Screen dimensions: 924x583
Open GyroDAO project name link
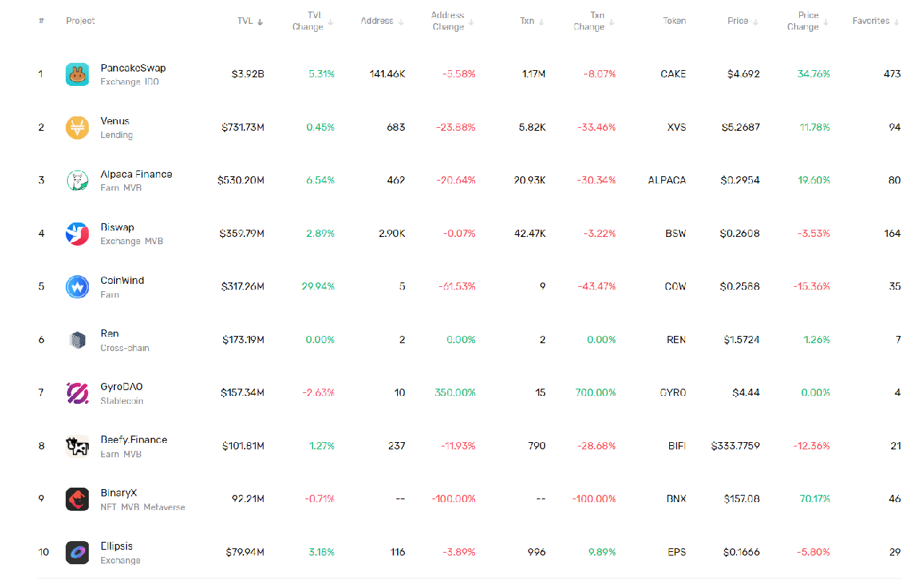click(121, 386)
